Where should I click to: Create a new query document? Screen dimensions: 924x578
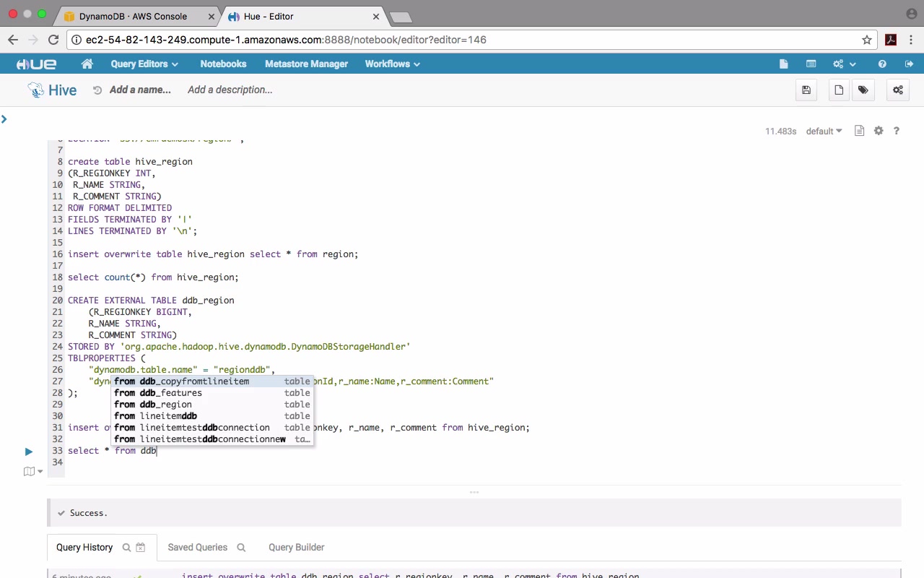[x=839, y=90]
